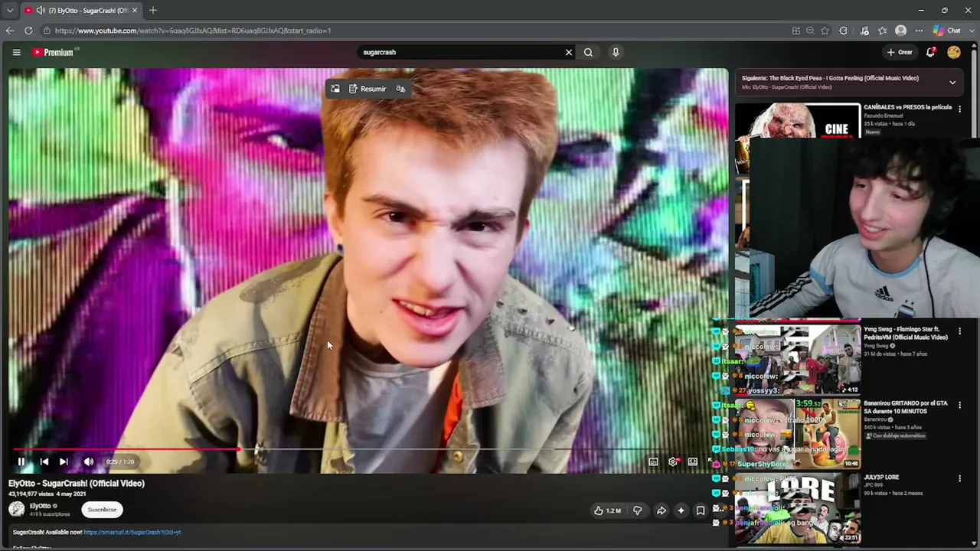Image resolution: width=980 pixels, height=551 pixels.
Task: Open the YouTube account avatar menu
Action: click(954, 52)
